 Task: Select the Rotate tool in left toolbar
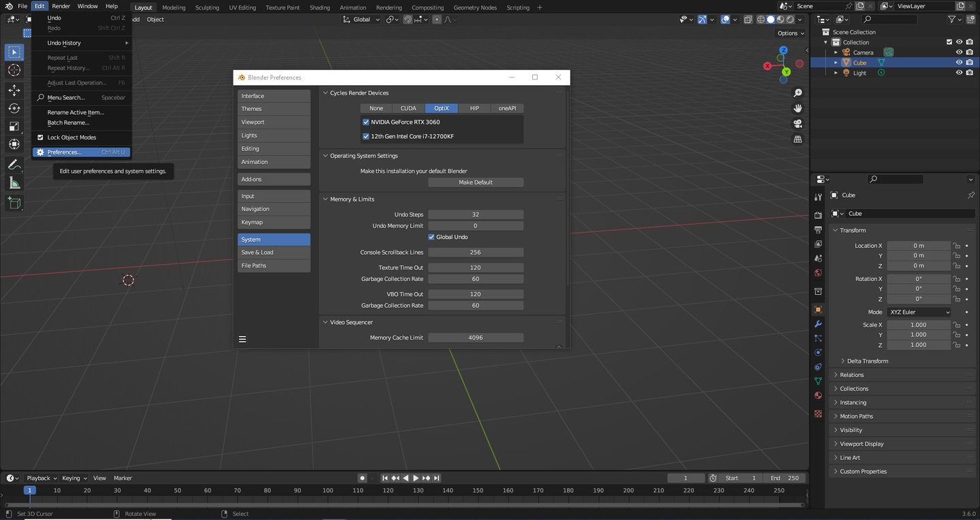[14, 108]
